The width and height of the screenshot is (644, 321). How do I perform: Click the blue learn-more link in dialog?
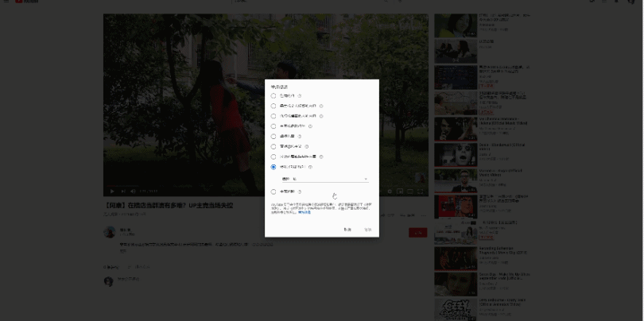(305, 213)
